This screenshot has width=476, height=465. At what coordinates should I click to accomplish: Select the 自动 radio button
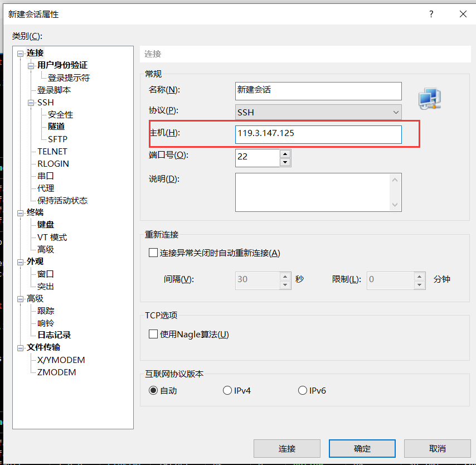tap(153, 390)
